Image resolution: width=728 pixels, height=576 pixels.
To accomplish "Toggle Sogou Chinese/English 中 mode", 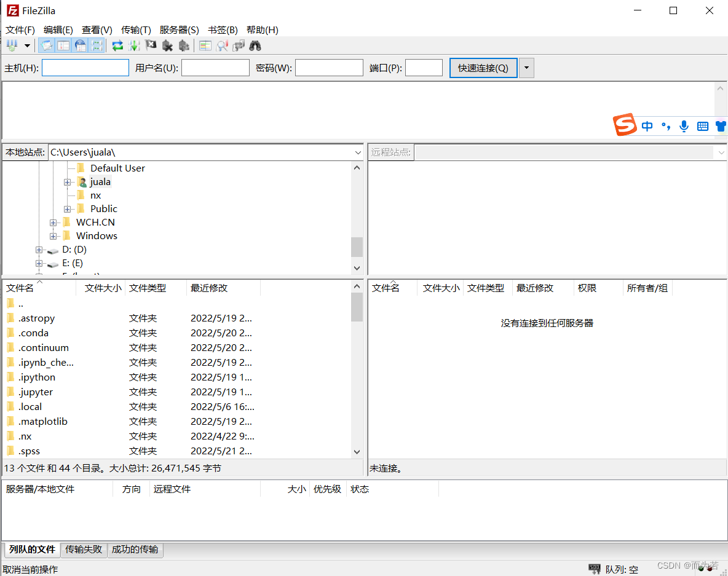I will 647,126.
